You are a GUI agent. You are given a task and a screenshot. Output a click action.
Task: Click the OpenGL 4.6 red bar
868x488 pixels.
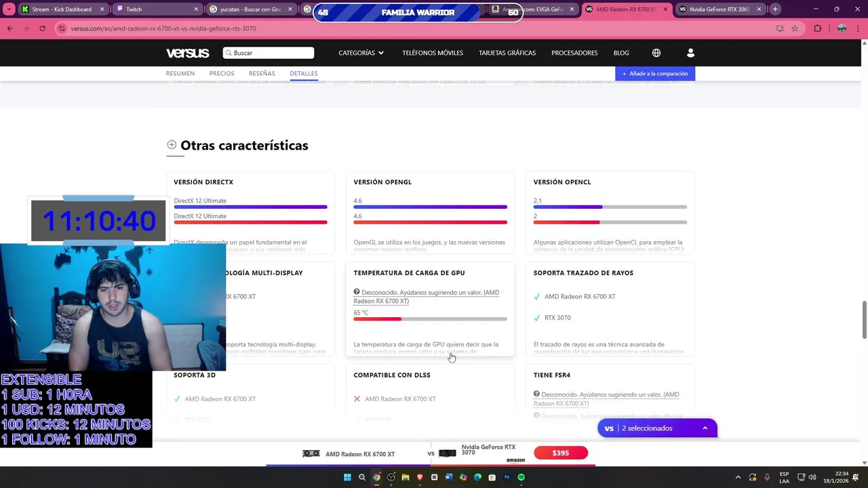[430, 222]
